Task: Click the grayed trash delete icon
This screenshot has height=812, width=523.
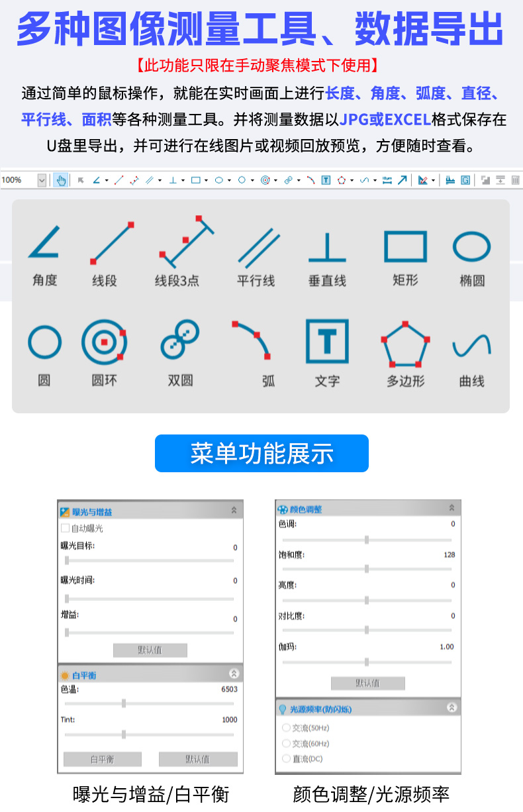Action: pos(516,180)
